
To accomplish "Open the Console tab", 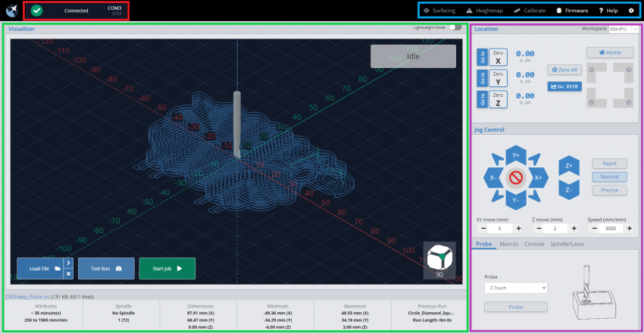I will click(x=534, y=244).
